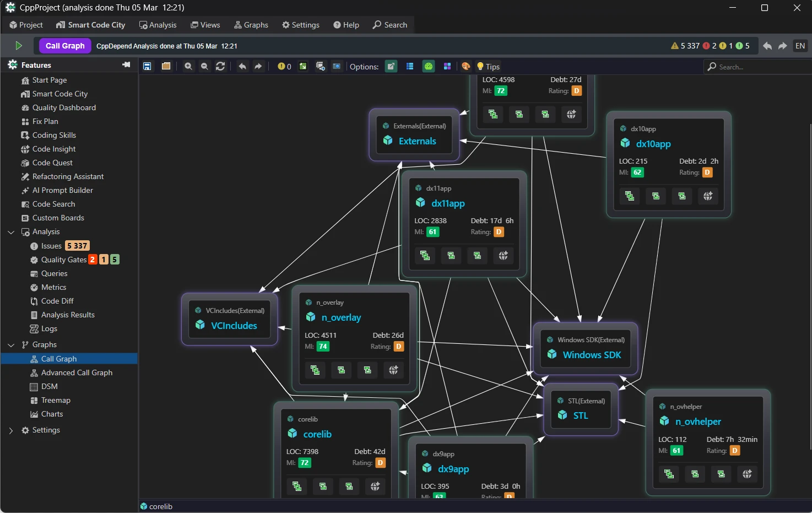Image resolution: width=812 pixels, height=513 pixels.
Task: Click the purple Call Graph button
Action: pos(65,46)
